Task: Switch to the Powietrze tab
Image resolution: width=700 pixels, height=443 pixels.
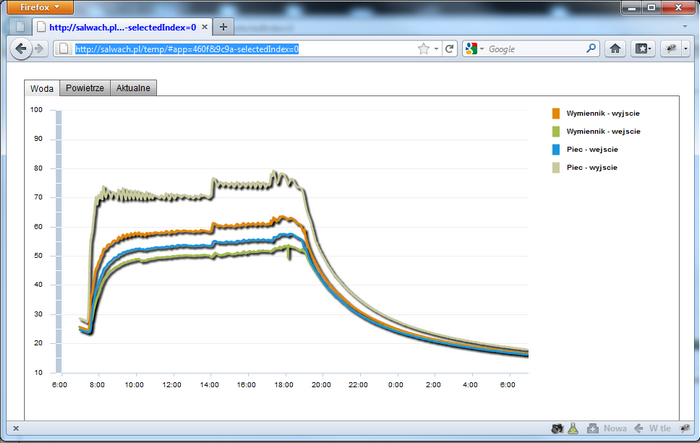Action: (x=85, y=88)
